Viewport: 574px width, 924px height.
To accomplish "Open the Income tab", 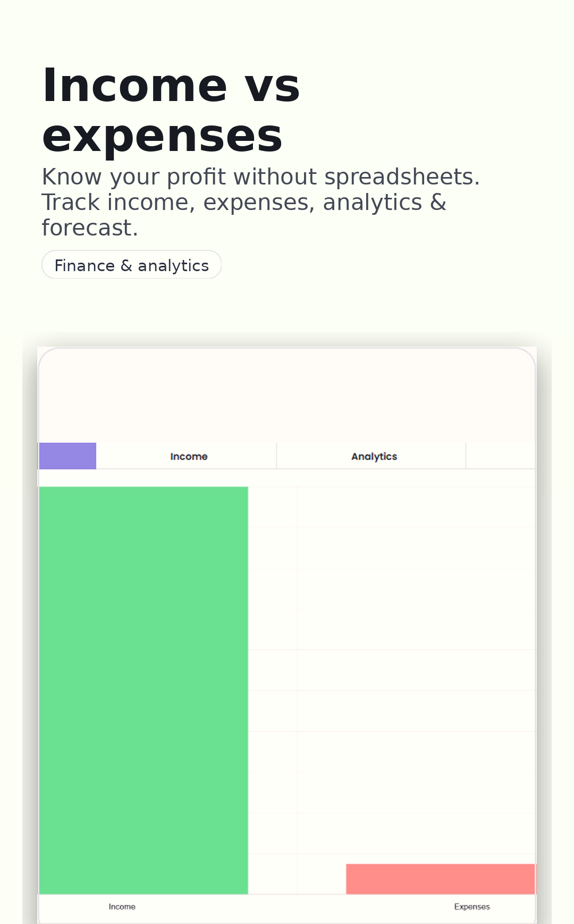I will coord(188,456).
